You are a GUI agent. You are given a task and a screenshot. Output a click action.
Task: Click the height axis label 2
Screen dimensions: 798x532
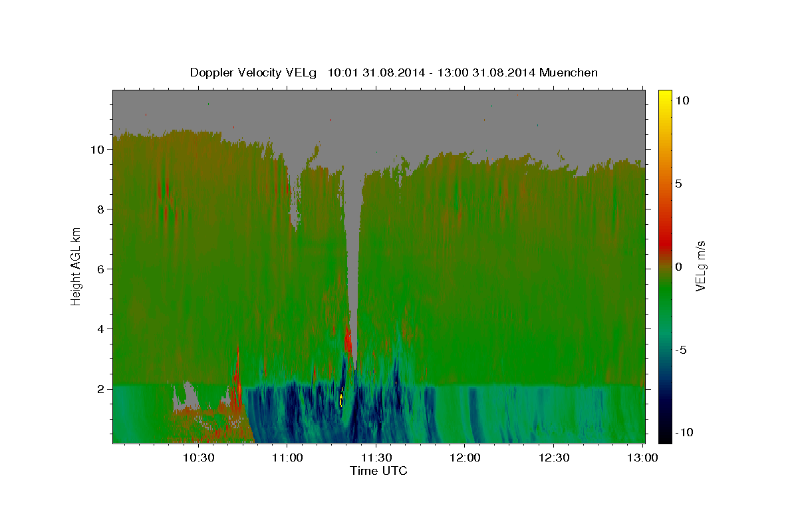point(100,389)
